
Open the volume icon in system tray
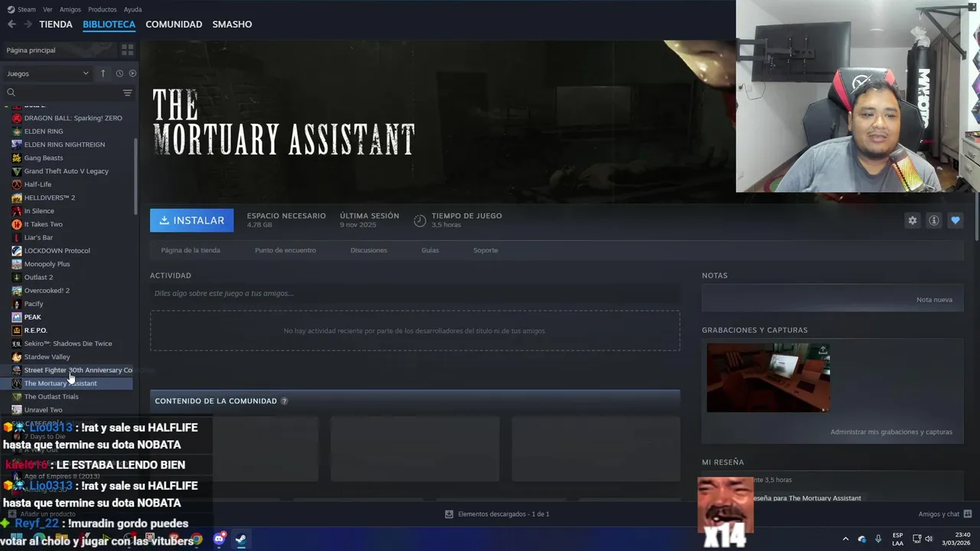coord(929,539)
